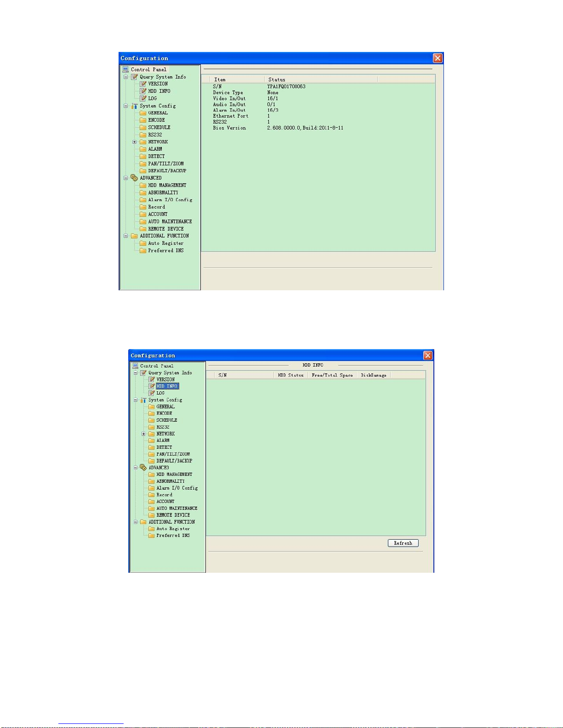Screen dimensions: 563x728
Task: Click the HDD INFO page icon in upper window
Action: pyautogui.click(x=143, y=91)
